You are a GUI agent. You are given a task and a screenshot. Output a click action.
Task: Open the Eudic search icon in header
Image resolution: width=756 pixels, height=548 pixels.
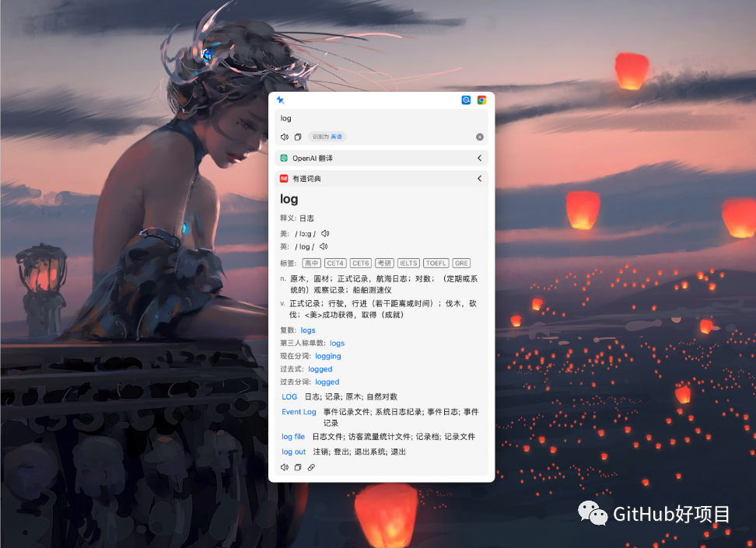(466, 99)
